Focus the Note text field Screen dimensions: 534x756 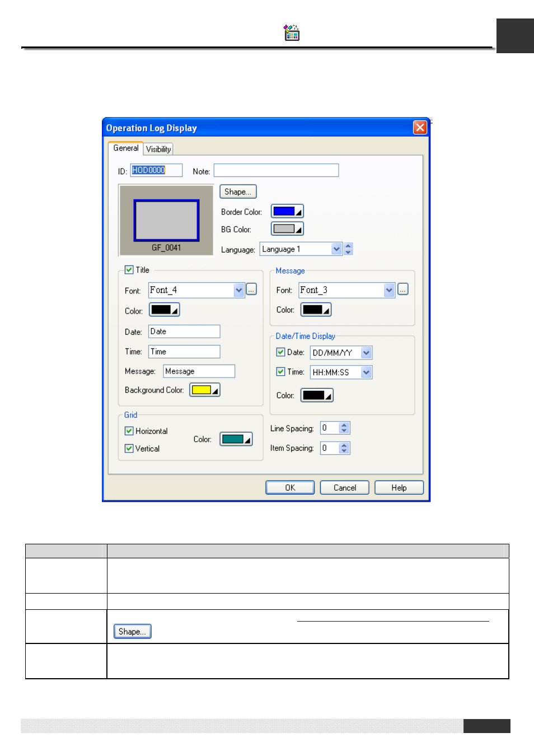tap(276, 170)
